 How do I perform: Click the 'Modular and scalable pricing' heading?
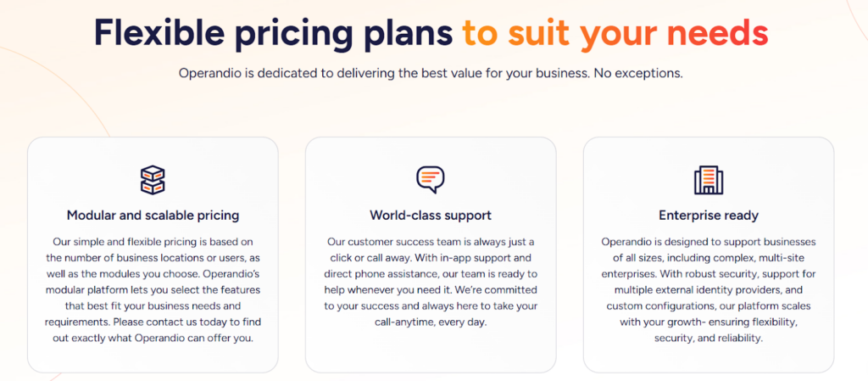pos(153,216)
